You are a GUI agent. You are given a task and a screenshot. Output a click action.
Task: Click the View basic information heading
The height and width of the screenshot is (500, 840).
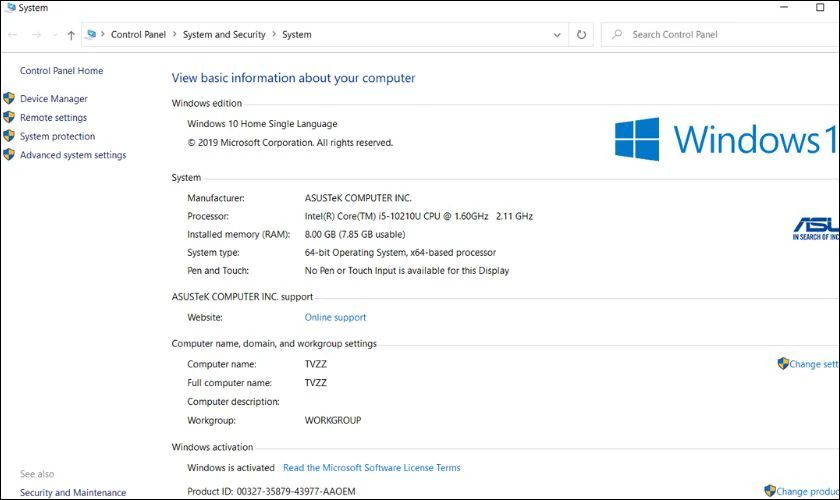[294, 78]
